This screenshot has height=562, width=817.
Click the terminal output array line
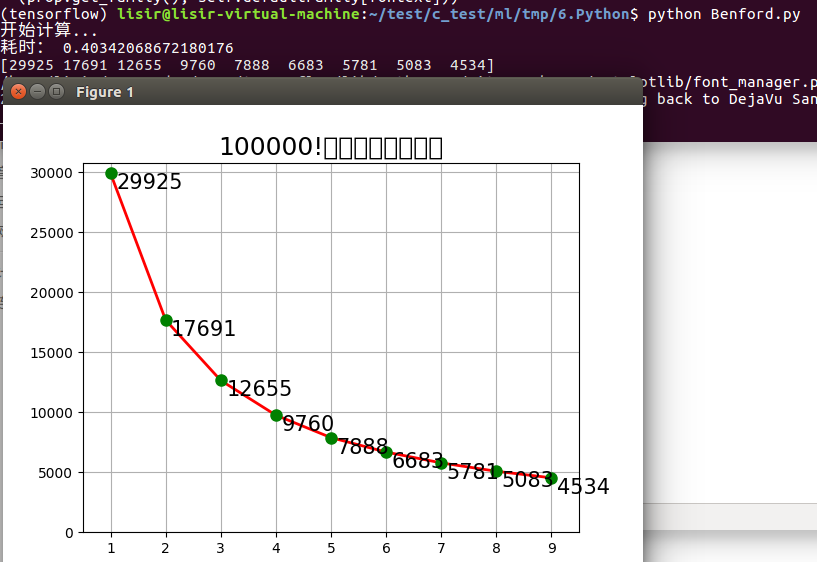click(x=247, y=65)
